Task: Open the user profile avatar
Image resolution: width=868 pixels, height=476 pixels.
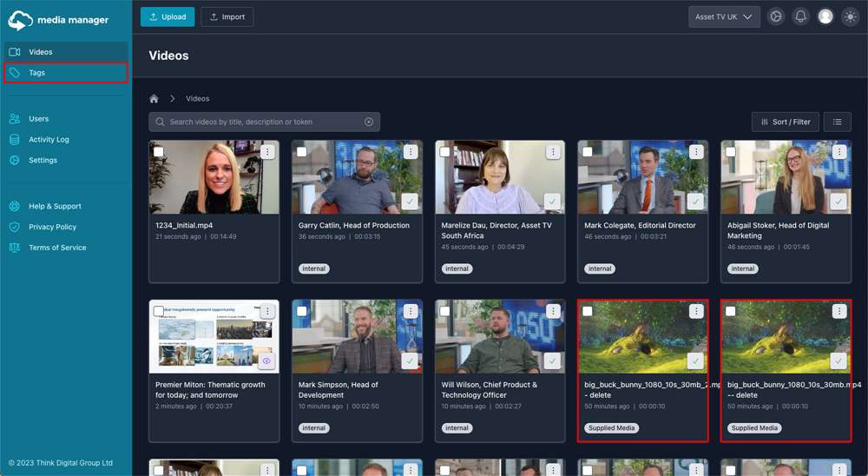Action: coord(825,17)
